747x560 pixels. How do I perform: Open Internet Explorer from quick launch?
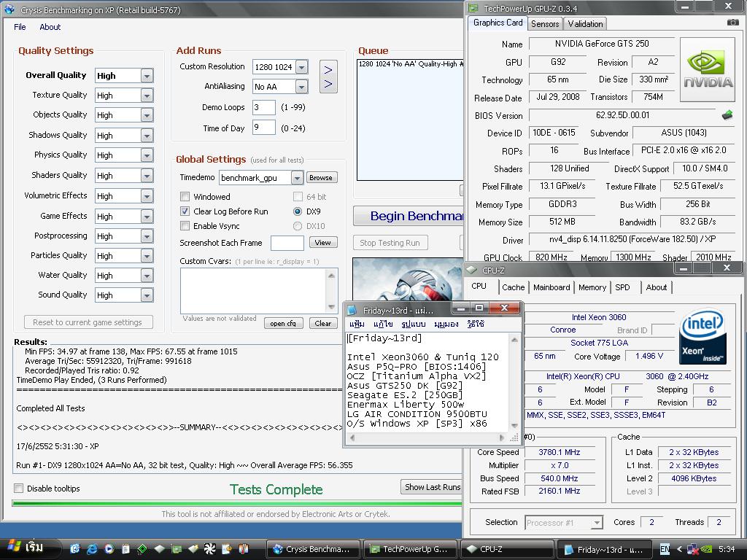(x=92, y=548)
